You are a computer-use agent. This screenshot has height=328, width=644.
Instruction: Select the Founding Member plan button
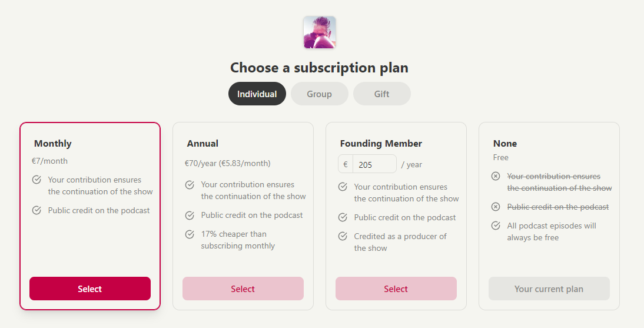point(396,289)
